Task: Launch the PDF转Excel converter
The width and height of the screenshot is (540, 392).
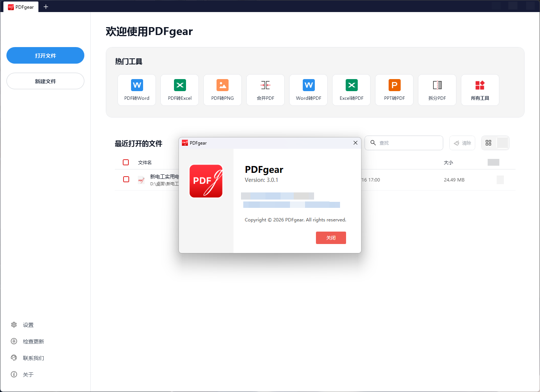Action: pyautogui.click(x=180, y=90)
